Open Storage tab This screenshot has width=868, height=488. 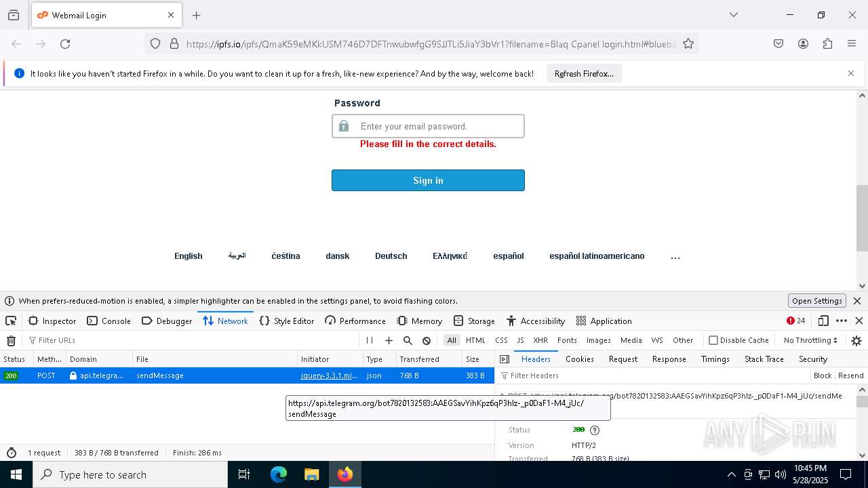[474, 321]
